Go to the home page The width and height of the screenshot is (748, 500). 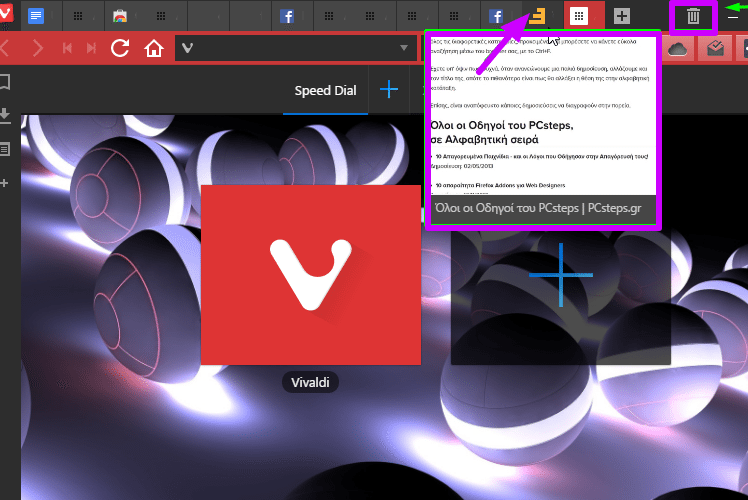coord(154,48)
